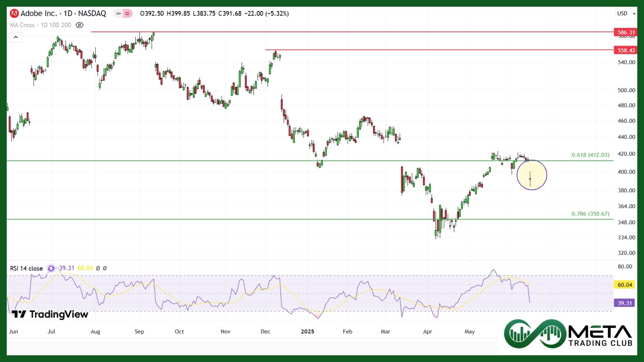Click the 0.786 (350.67) Fibonacci label
This screenshot has width=644, height=362.
coord(590,214)
